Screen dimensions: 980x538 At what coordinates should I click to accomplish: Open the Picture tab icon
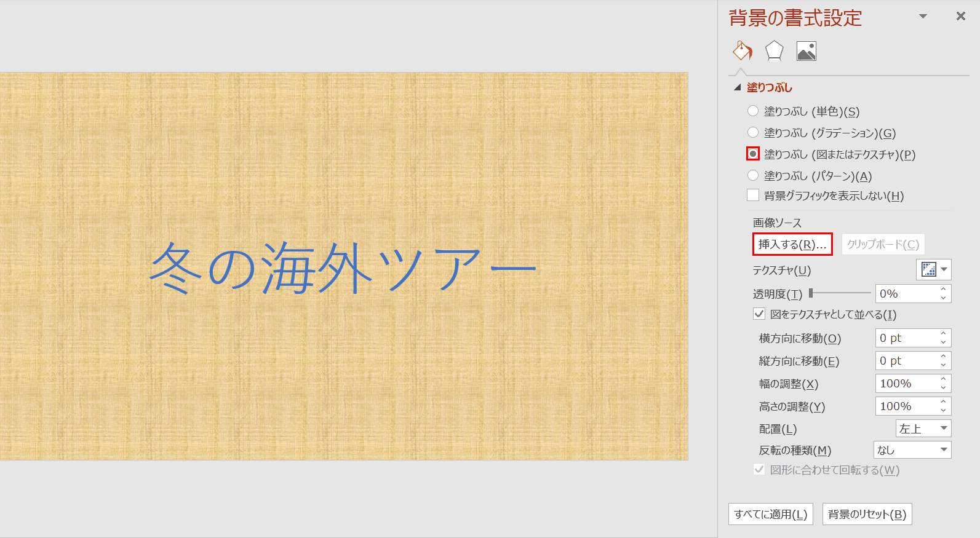coord(806,51)
